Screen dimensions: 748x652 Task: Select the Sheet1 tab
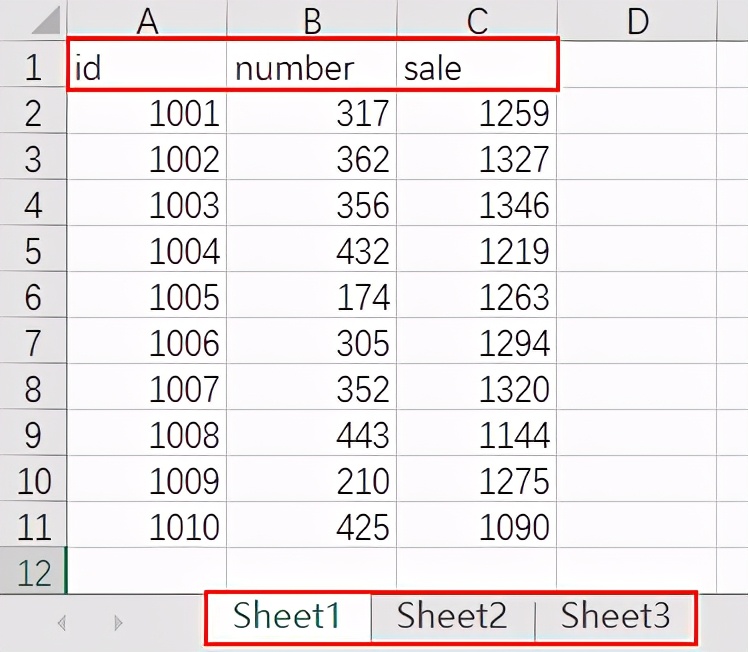point(288,616)
